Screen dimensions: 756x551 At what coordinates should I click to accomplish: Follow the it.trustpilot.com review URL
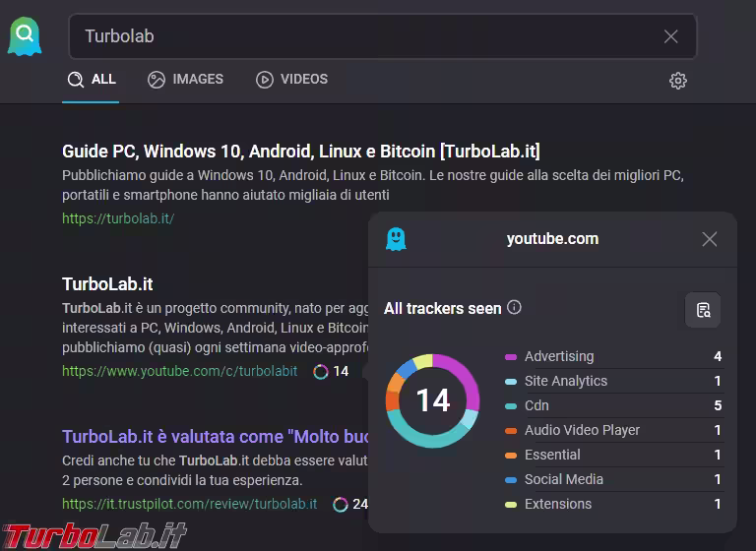pos(189,504)
